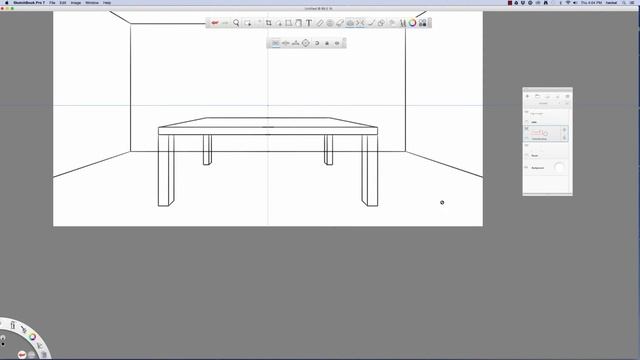Select the Steady Stroke line tool
This screenshot has height=360, width=640.
pyautogui.click(x=371, y=23)
